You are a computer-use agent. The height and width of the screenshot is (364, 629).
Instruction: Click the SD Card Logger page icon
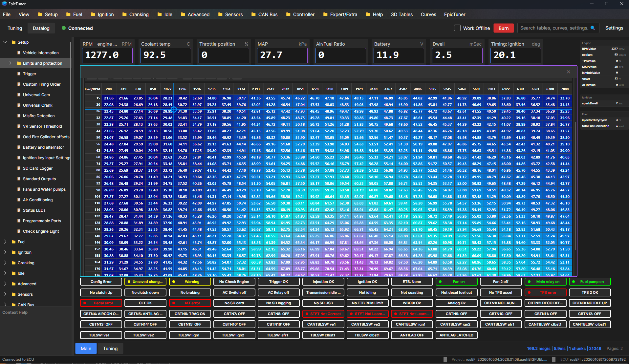[19, 168]
